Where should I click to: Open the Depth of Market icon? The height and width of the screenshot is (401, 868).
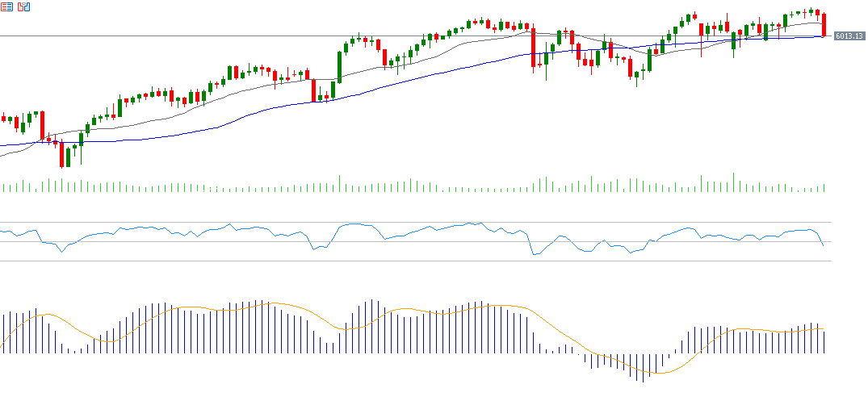[x=6, y=6]
